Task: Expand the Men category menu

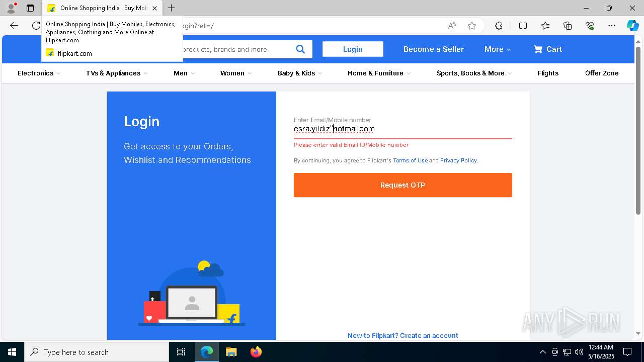Action: [184, 73]
